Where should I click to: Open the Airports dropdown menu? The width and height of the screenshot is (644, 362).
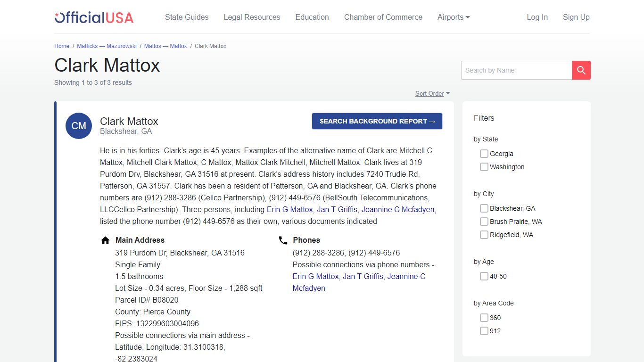tap(454, 17)
